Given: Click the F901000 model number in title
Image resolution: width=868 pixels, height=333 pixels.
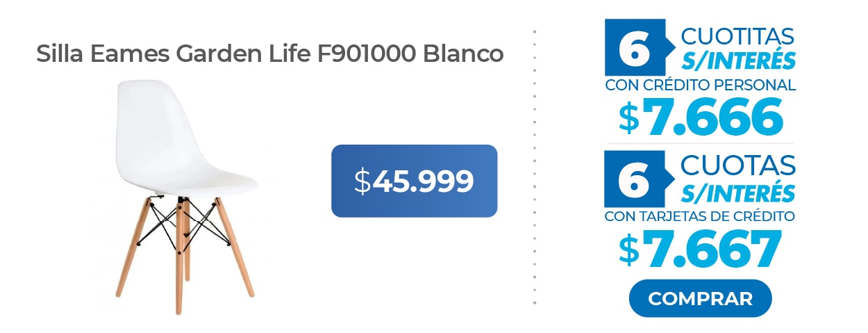Looking at the screenshot, I should tap(367, 54).
